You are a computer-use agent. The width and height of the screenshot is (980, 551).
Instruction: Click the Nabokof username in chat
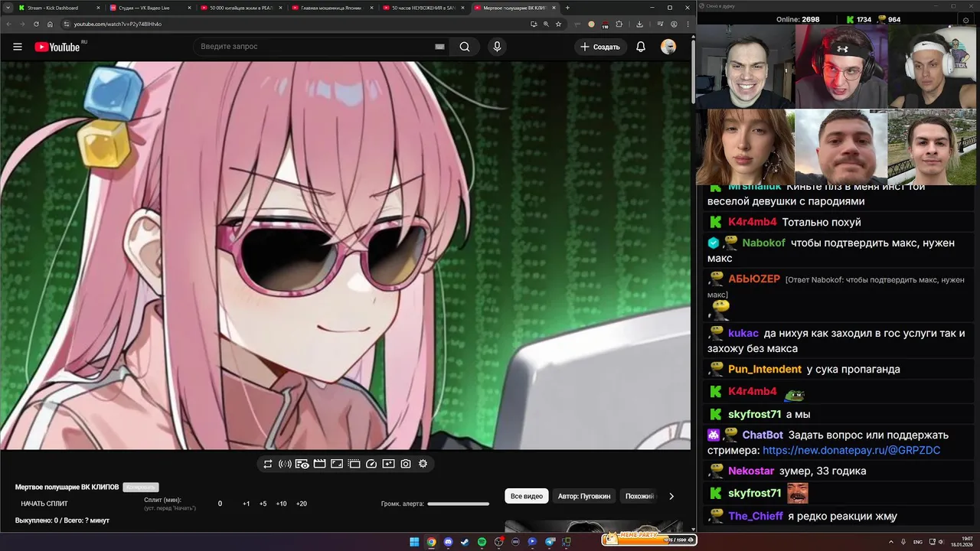[x=763, y=243]
